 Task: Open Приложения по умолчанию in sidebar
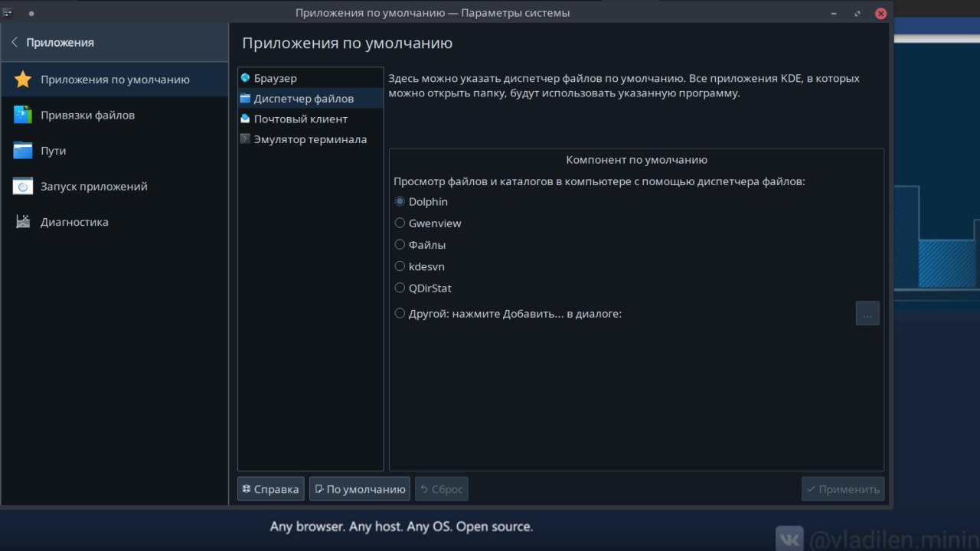tap(114, 80)
